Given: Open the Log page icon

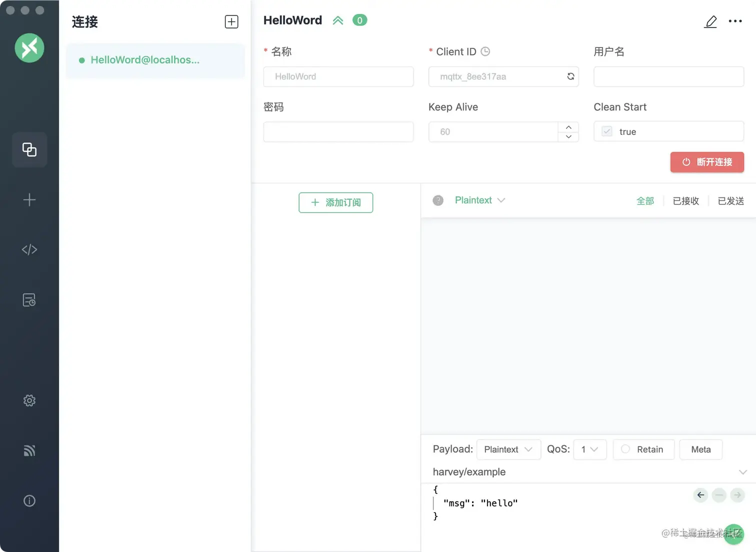Looking at the screenshot, I should 29,300.
